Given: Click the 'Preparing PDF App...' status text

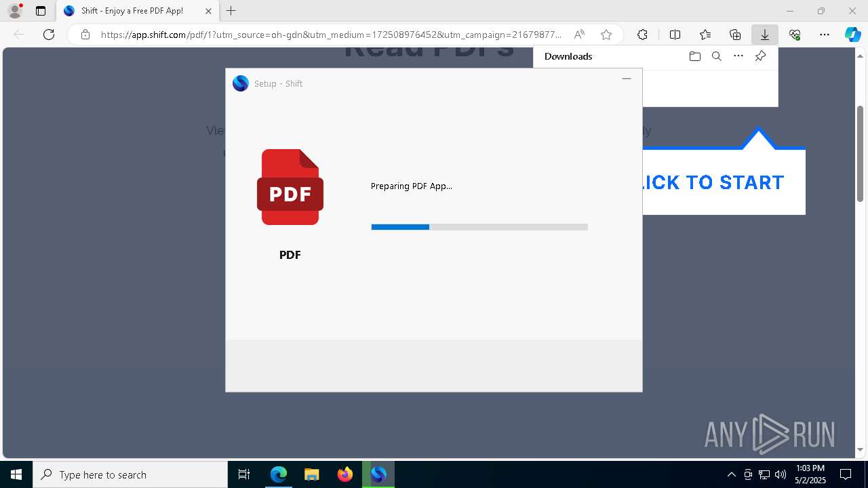Looking at the screenshot, I should (x=412, y=186).
